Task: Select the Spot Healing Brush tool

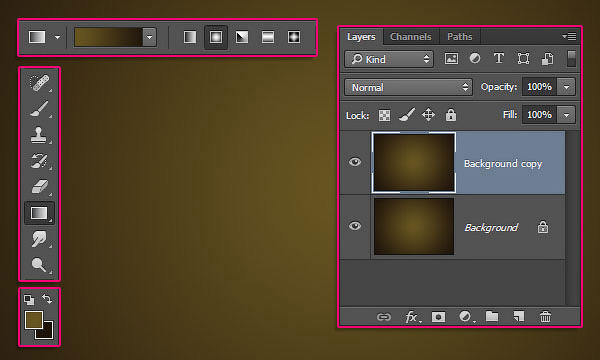Action: point(39,83)
